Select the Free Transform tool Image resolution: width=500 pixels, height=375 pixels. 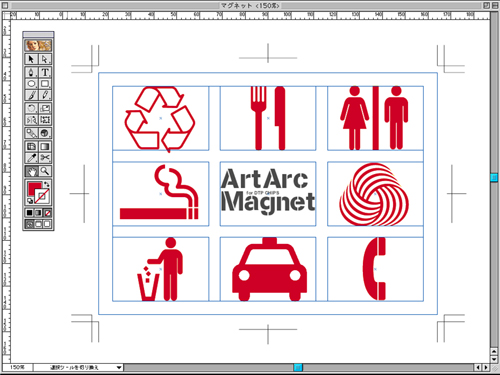point(45,120)
